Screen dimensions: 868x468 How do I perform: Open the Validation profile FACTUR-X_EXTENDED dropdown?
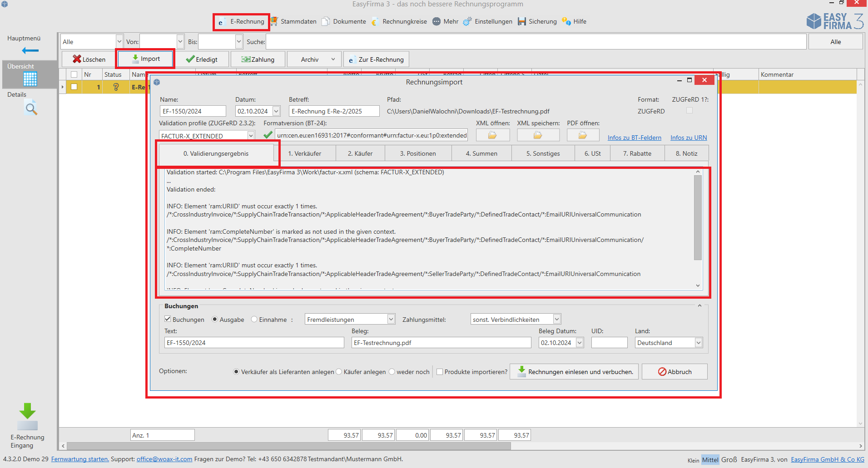250,136
